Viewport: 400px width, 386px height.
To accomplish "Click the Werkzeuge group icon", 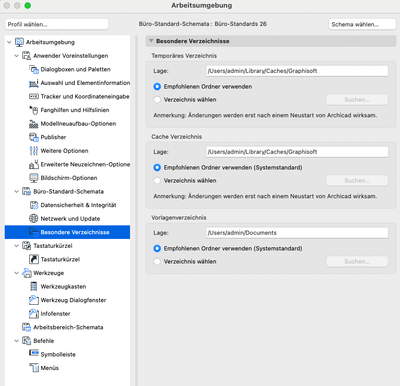I will coord(26,273).
